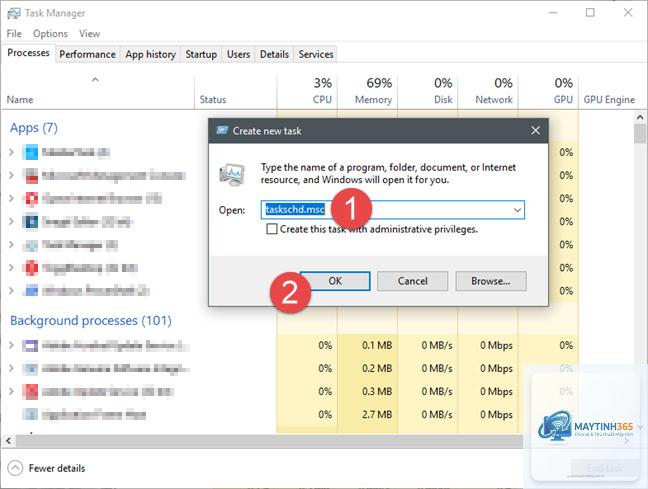Switch to the Performance tab
This screenshot has width=648, height=489.
[88, 54]
